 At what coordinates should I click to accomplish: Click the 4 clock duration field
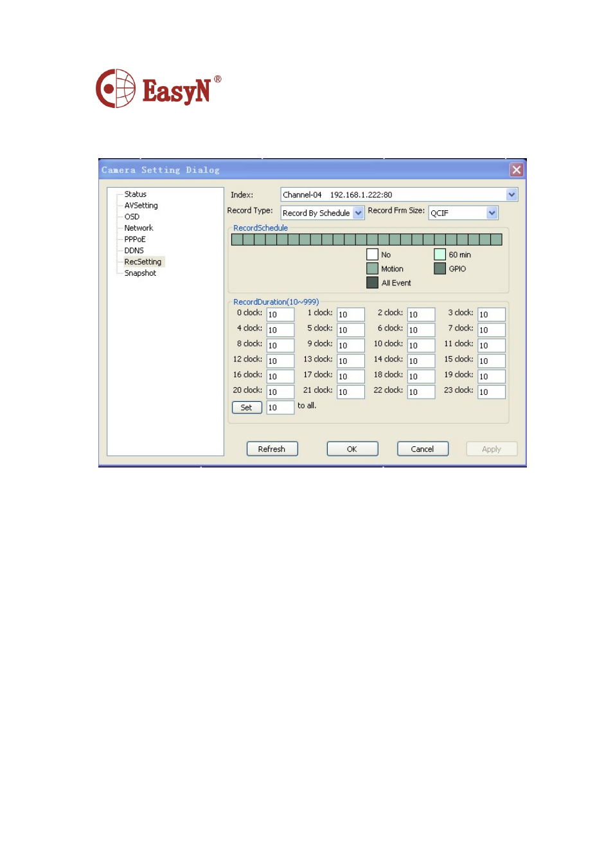(x=280, y=330)
